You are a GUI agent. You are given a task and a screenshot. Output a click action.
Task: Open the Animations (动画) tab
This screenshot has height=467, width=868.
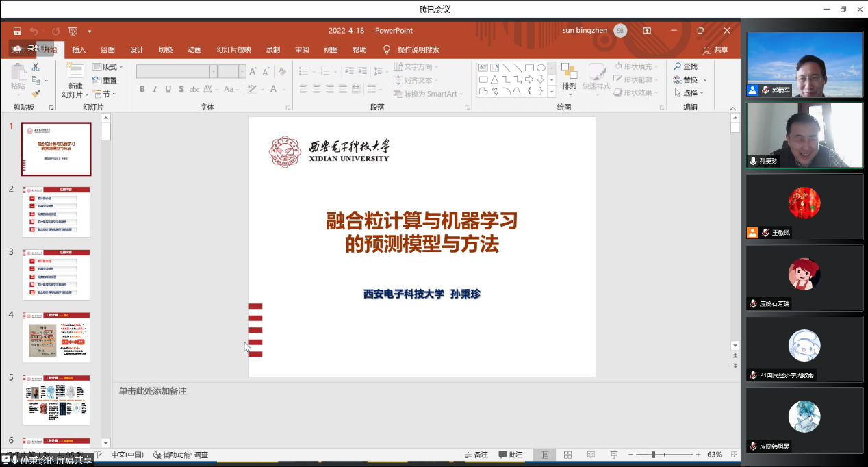point(194,50)
